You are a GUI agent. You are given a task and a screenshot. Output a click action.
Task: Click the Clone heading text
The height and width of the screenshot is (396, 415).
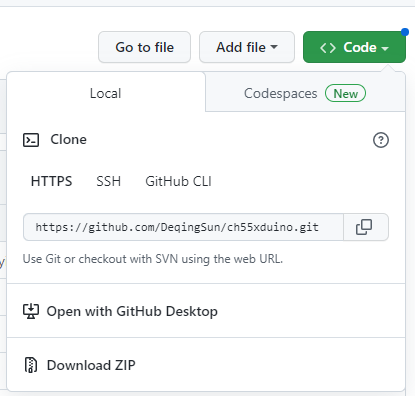coord(68,139)
